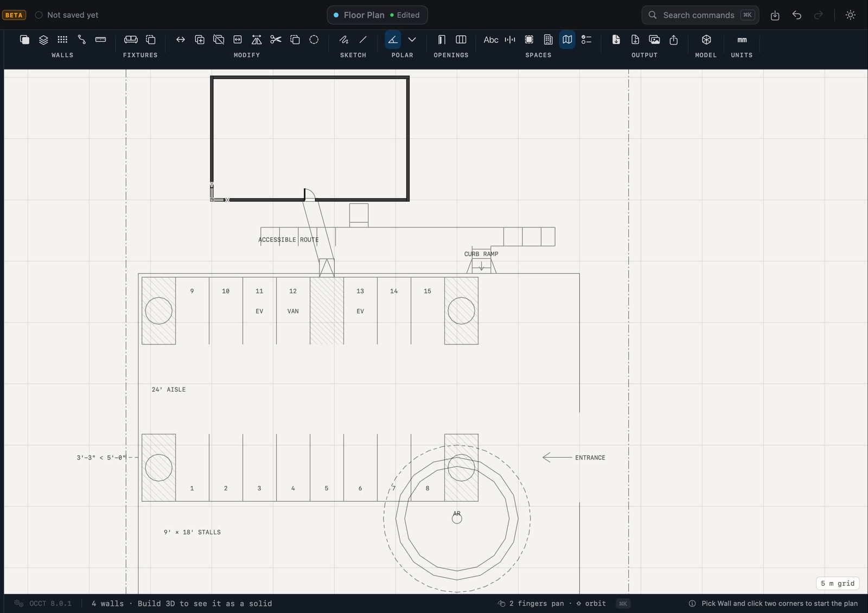Click the outlined file-export icon in Output
This screenshot has height=613, width=868.
(x=635, y=40)
